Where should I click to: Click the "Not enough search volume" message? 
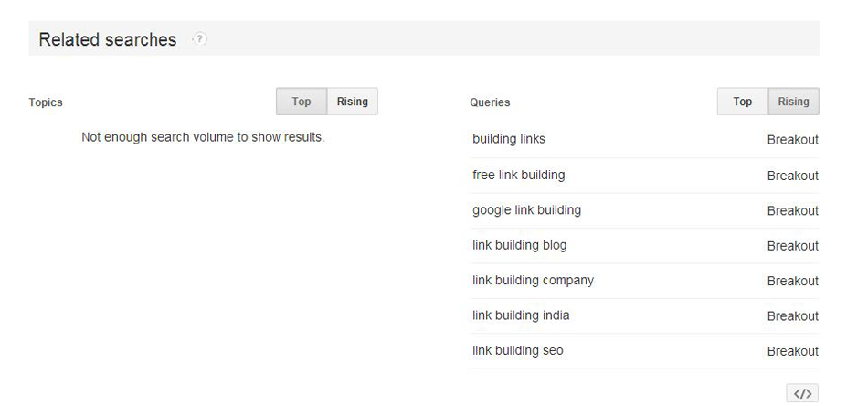click(203, 138)
